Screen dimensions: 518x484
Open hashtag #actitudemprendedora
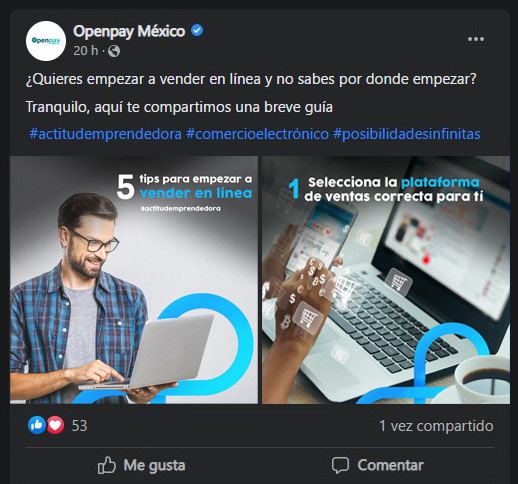(105, 134)
